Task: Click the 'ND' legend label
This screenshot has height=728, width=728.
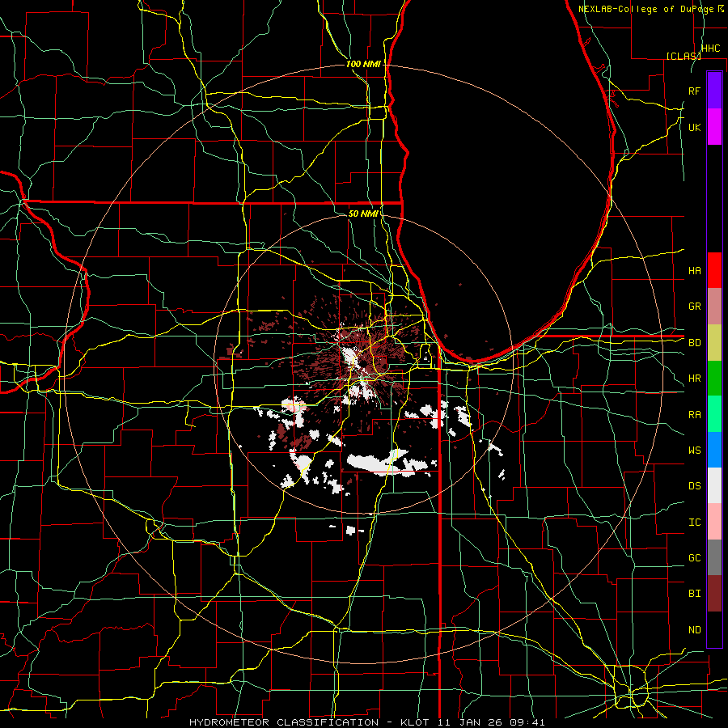Action: [x=694, y=630]
